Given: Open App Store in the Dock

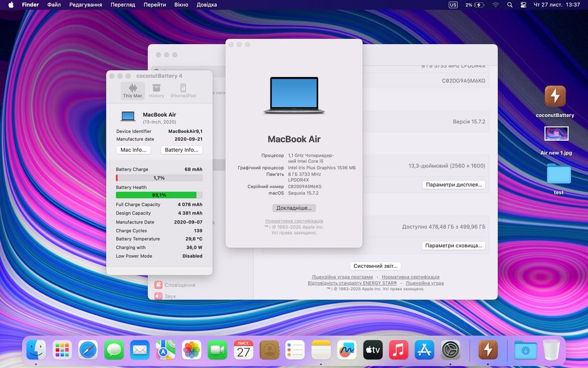Looking at the screenshot, I should (425, 350).
